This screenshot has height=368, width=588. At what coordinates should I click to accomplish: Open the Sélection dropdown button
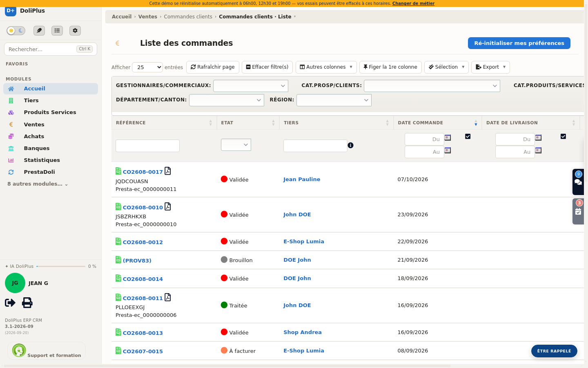(446, 67)
